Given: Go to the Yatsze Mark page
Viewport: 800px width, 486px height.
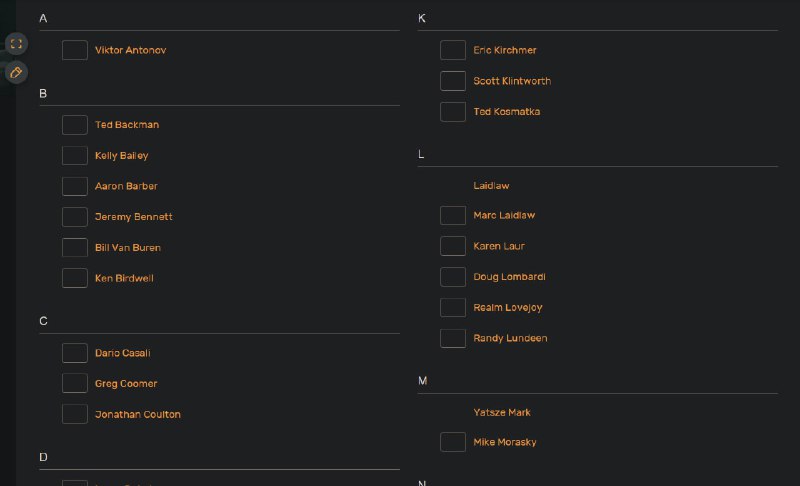Looking at the screenshot, I should click(501, 412).
